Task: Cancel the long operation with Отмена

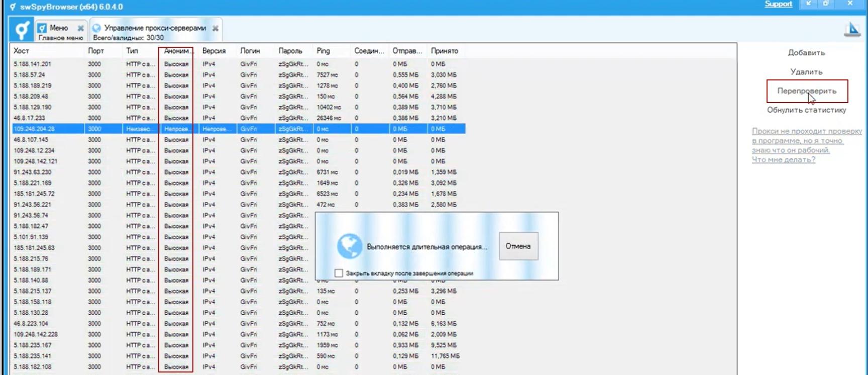Action: click(518, 246)
